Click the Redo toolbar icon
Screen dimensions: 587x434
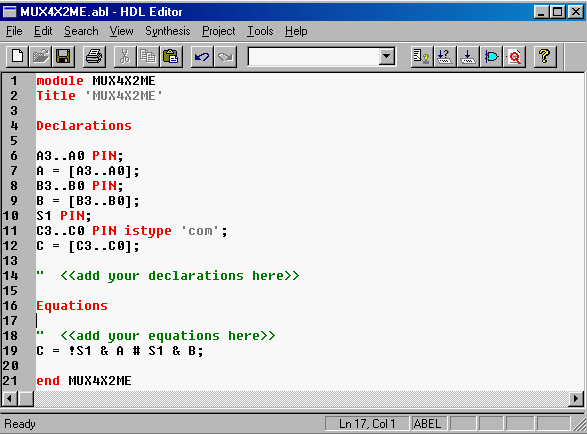click(225, 57)
